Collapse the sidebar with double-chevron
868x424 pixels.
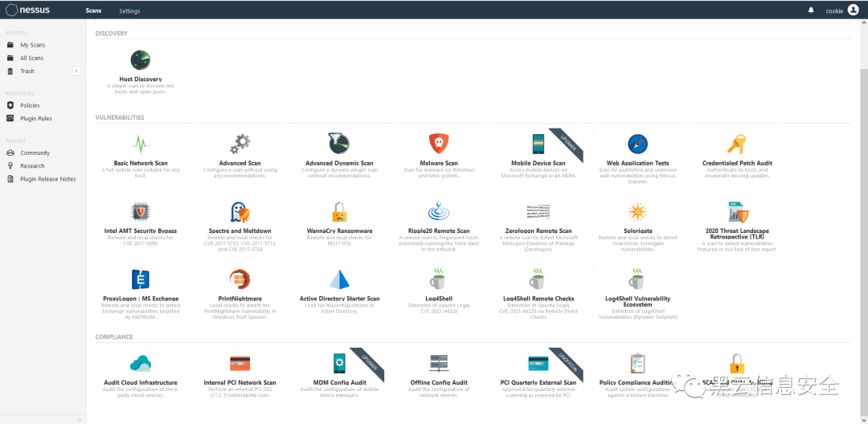click(79, 419)
